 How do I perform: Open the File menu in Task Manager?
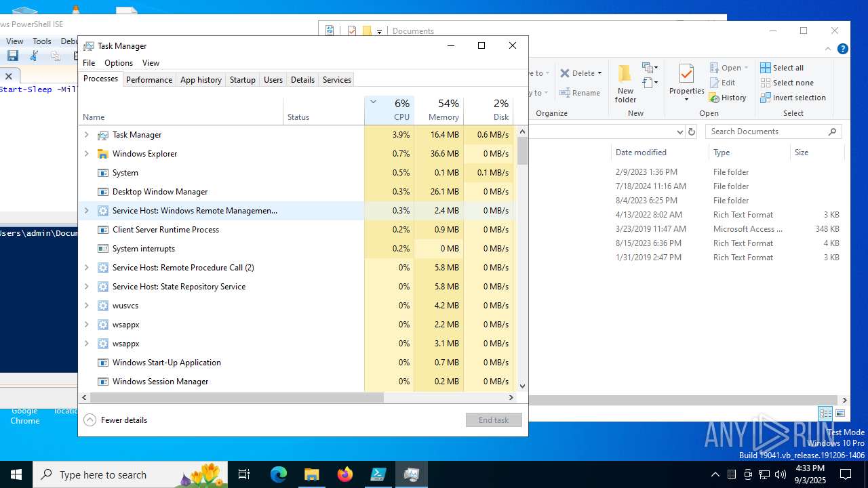tap(89, 63)
